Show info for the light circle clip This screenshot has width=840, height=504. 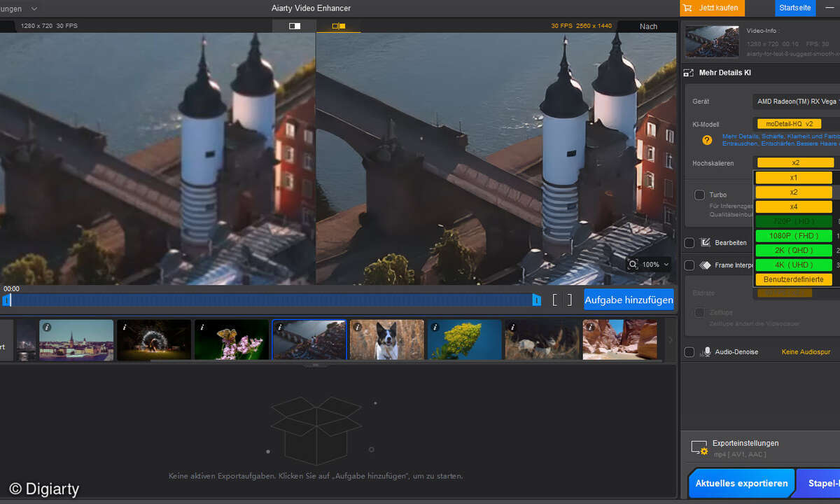tap(123, 327)
